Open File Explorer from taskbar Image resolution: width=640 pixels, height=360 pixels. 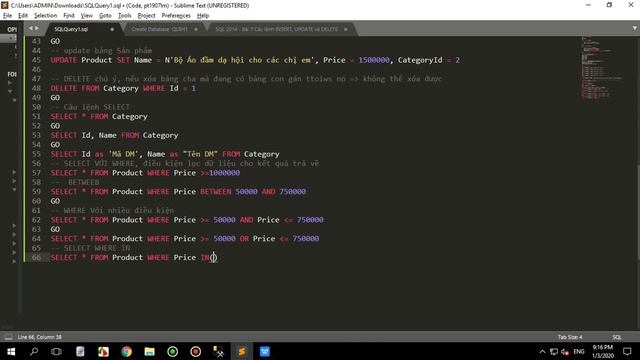tap(149, 351)
